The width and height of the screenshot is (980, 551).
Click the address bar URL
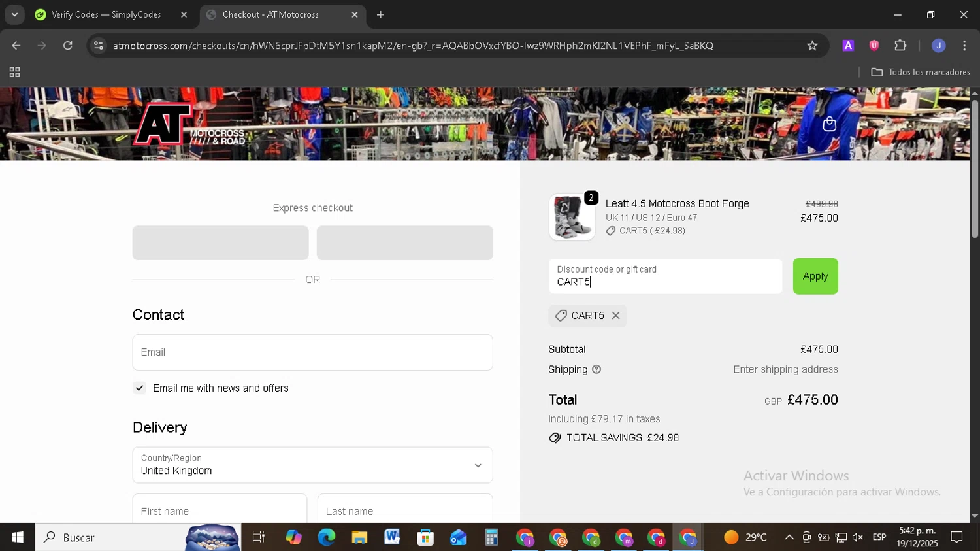coord(413,46)
